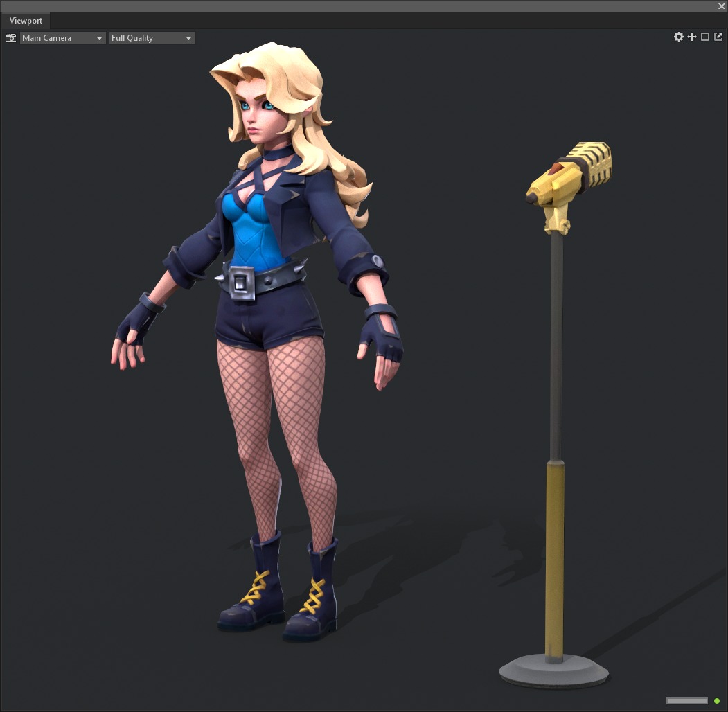Close the viewport panel
Viewport: 728px width, 712px height.
point(722,6)
